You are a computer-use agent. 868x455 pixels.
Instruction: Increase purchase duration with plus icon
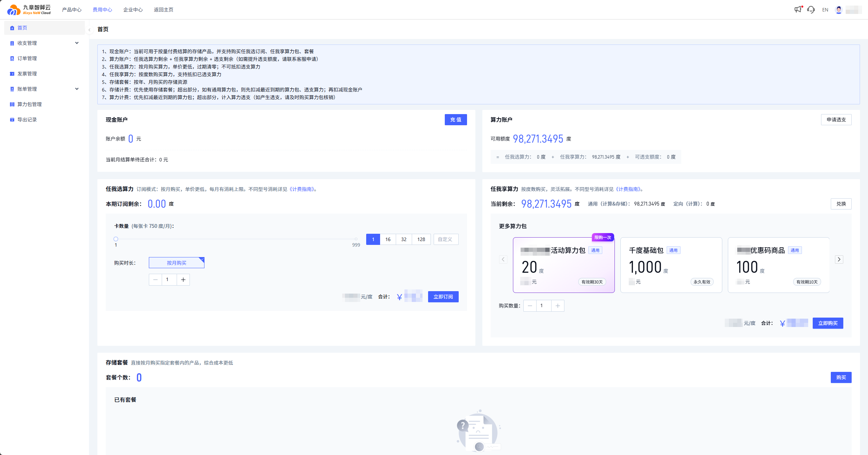point(183,280)
